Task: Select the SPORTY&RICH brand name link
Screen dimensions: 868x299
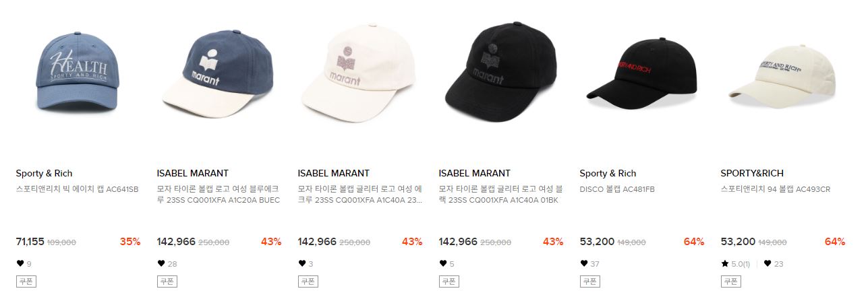Action: click(x=752, y=173)
